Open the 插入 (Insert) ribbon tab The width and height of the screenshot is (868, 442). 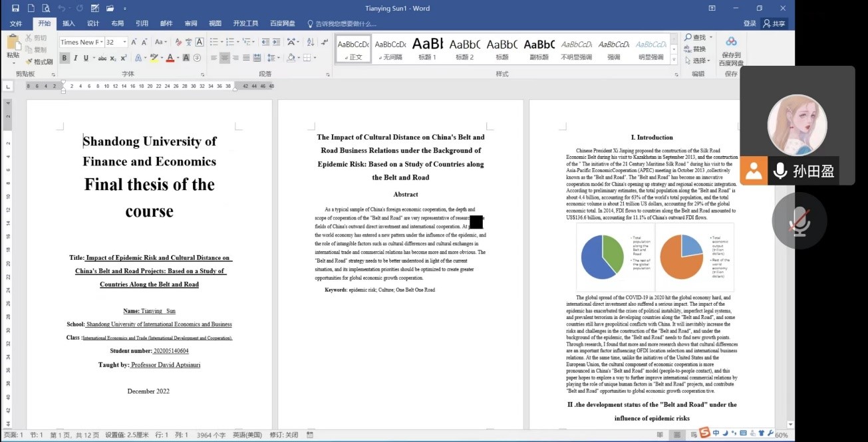coord(69,23)
